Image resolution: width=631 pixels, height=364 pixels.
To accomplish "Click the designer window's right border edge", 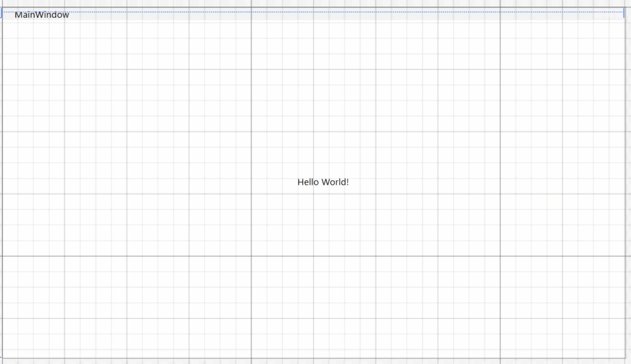I will pos(625,185).
